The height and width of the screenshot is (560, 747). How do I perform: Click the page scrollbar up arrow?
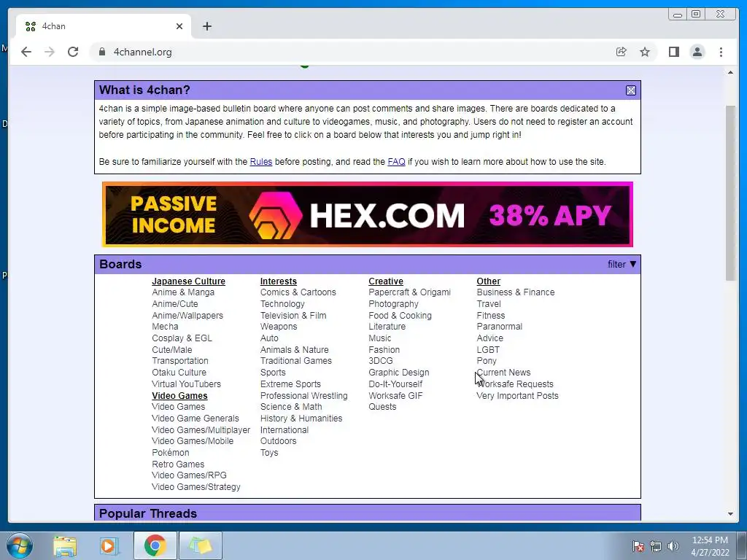click(x=730, y=72)
